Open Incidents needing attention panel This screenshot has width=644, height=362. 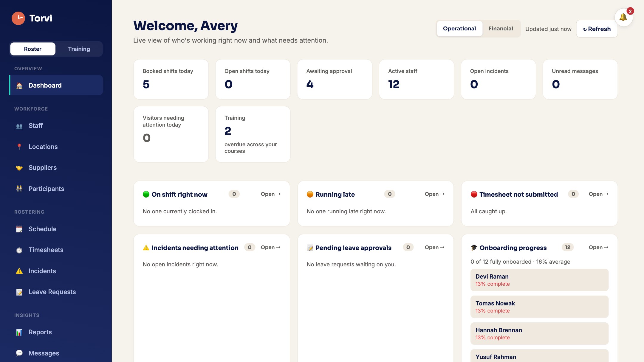coord(270,247)
